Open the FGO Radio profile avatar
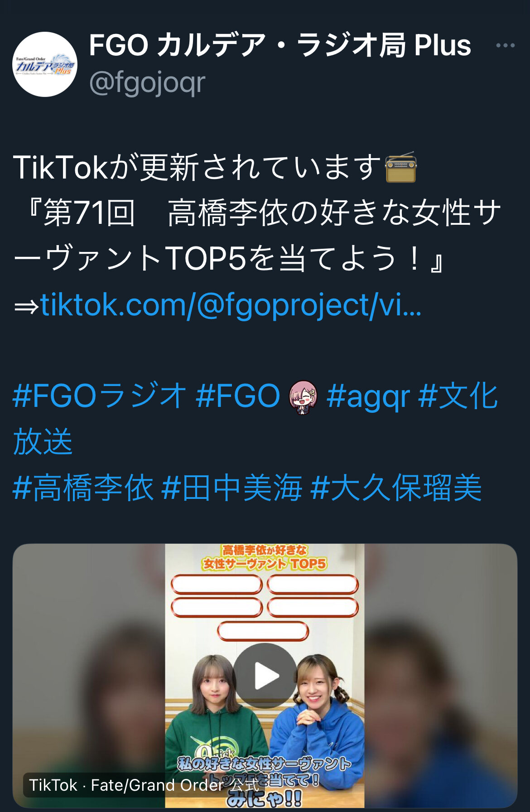Viewport: 530px width, 812px height. tap(45, 64)
